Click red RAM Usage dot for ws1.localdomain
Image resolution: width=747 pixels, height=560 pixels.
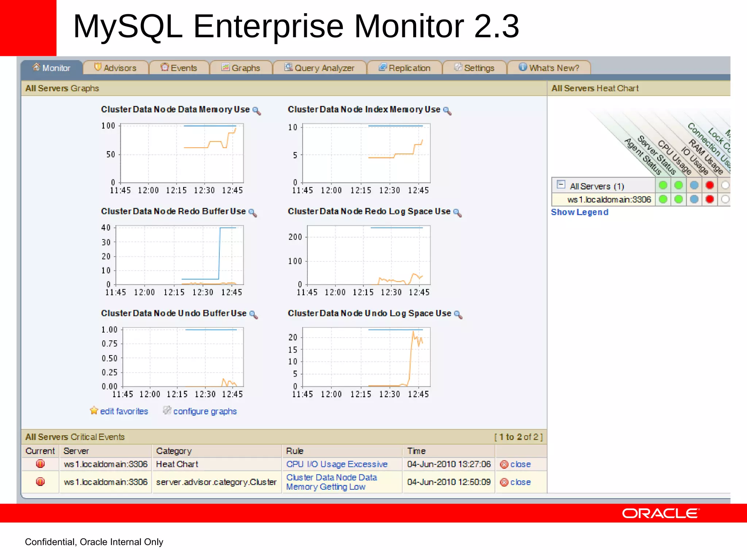tap(709, 199)
